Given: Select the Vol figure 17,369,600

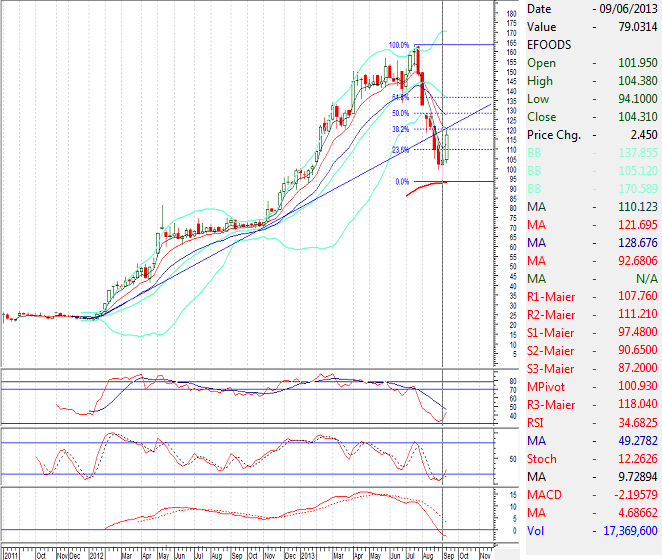Looking at the screenshot, I should coord(626,530).
